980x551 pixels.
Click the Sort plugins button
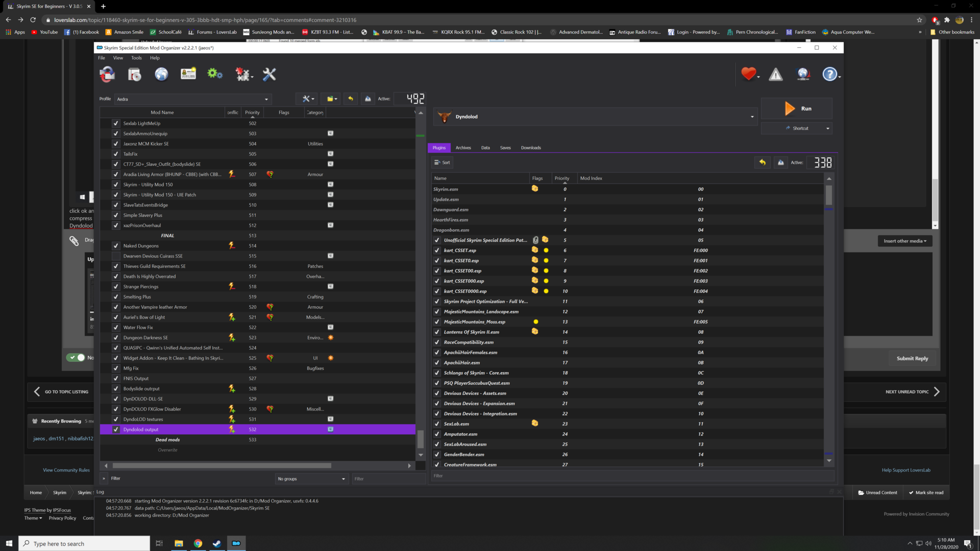442,163
